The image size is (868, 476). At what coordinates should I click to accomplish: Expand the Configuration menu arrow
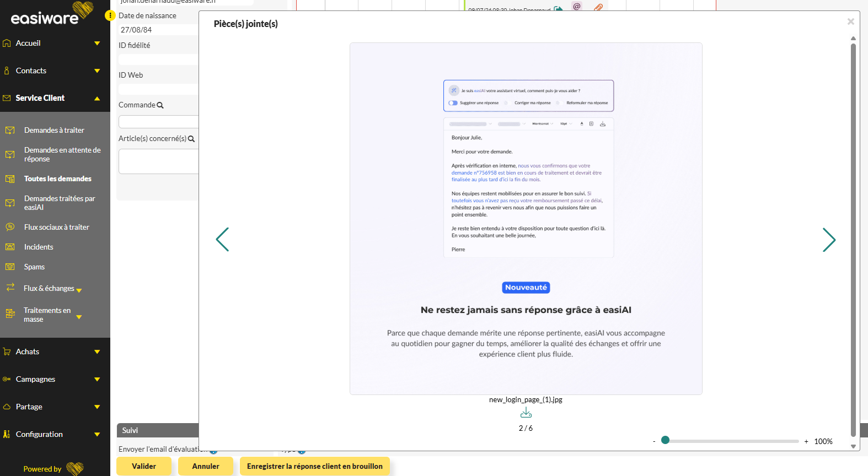tap(97, 434)
